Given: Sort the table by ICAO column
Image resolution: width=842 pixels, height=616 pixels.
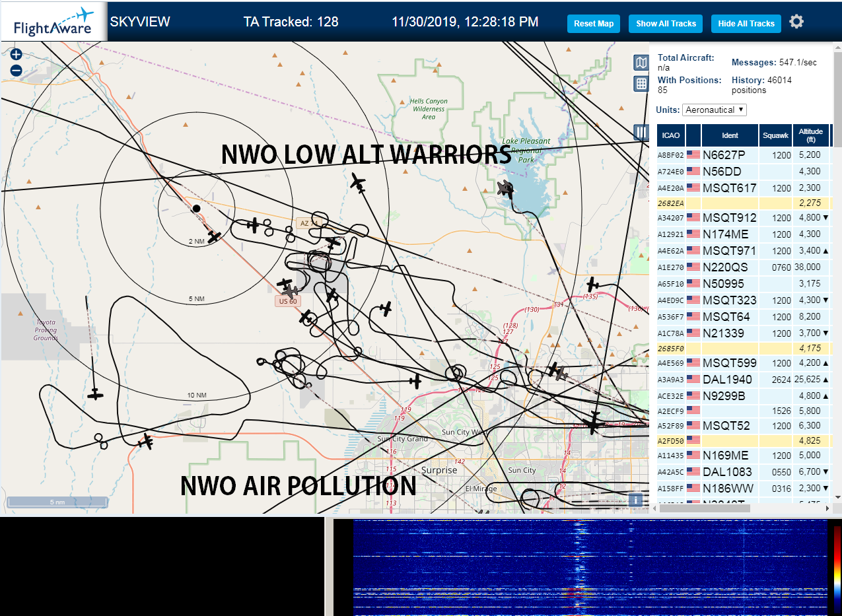Looking at the screenshot, I should tap(671, 135).
